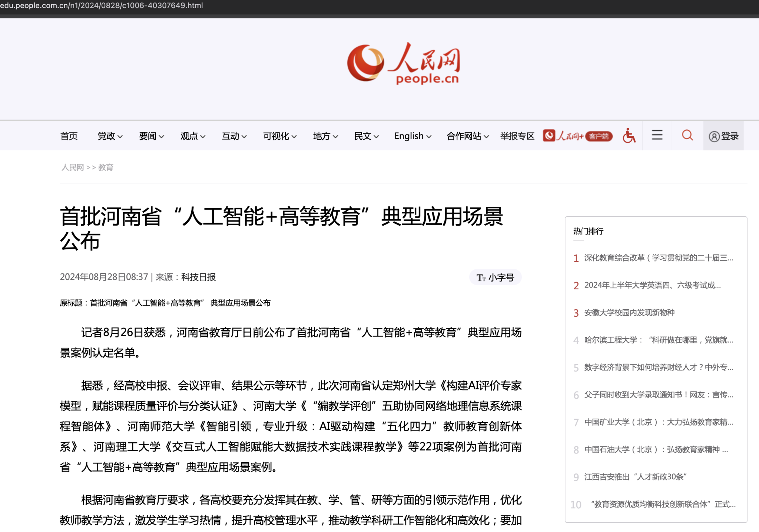Expand the 合作网站 dropdown

coord(467,136)
